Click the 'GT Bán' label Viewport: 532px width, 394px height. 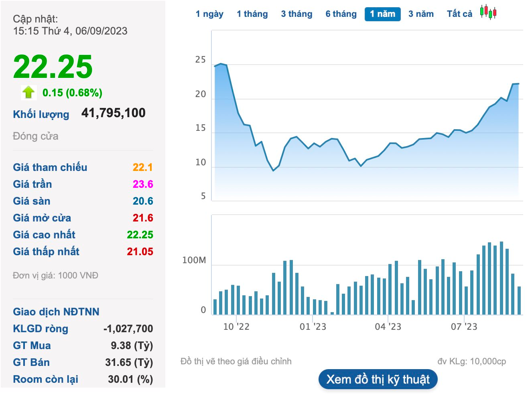31,362
